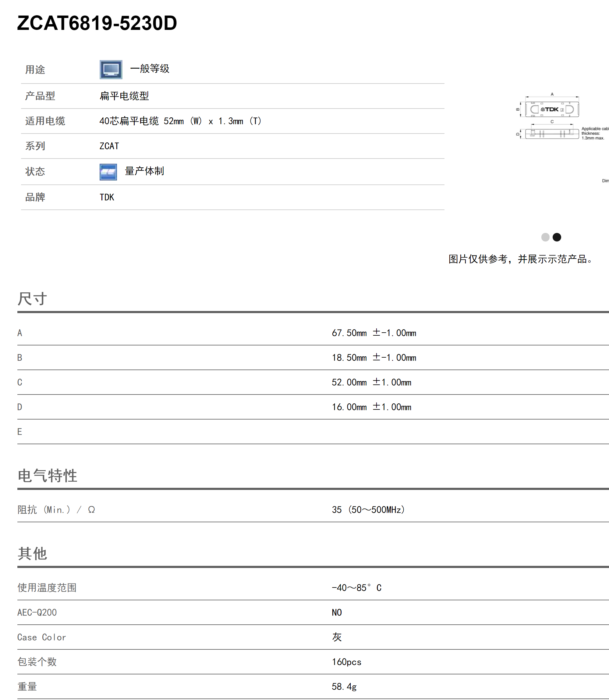Click the mass production status icon
Viewport: 609px width, 700px height.
[108, 172]
